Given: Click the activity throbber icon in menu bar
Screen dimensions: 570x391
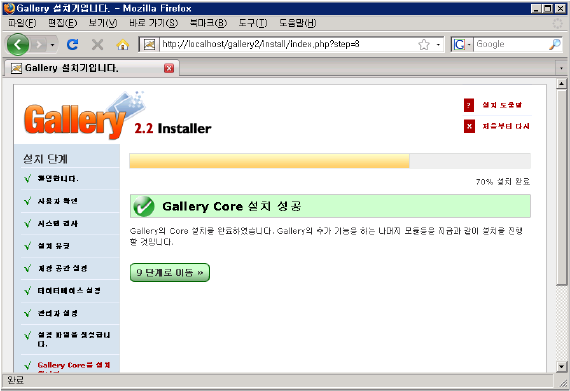Looking at the screenshot, I should (x=557, y=24).
